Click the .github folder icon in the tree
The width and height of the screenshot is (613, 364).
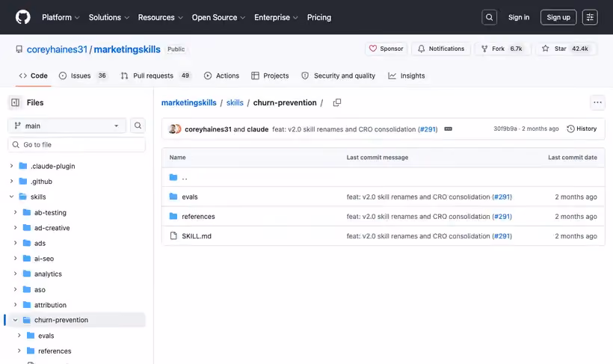pyautogui.click(x=23, y=182)
